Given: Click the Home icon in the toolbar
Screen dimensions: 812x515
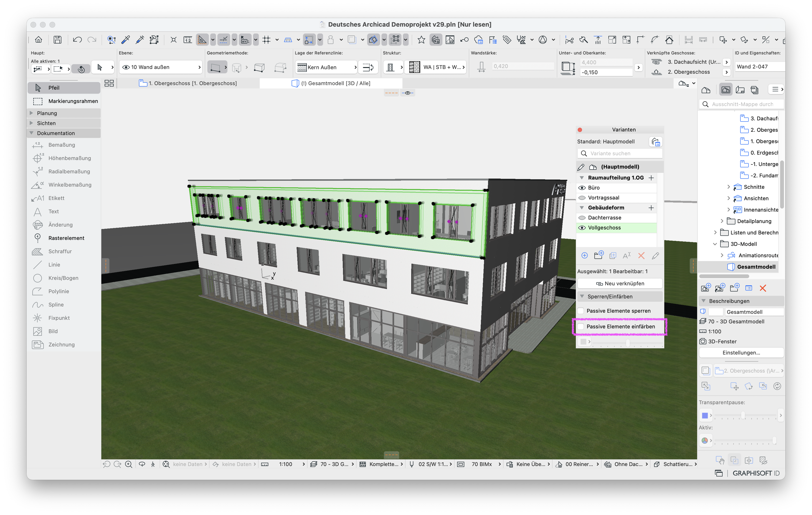Looking at the screenshot, I should [x=39, y=40].
